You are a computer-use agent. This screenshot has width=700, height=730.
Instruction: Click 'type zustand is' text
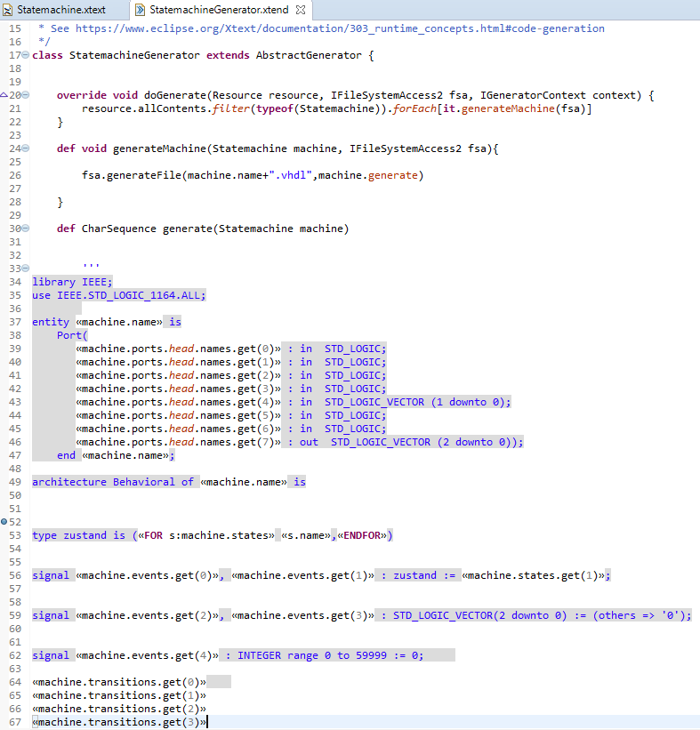pyautogui.click(x=78, y=535)
